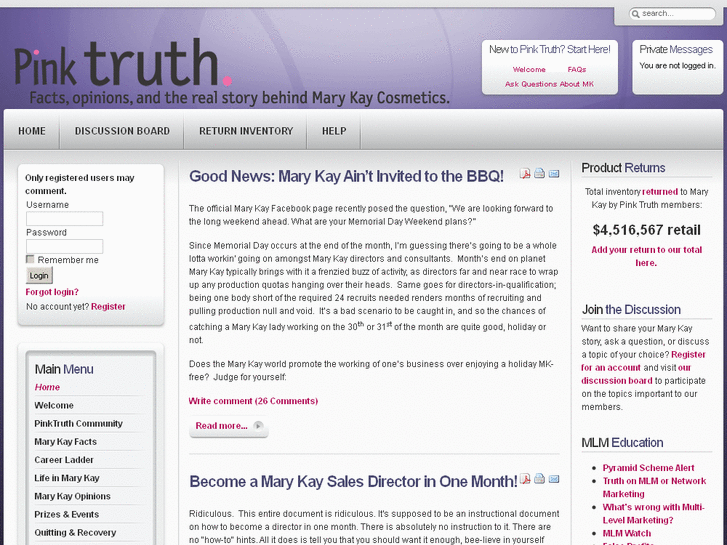Toggle the Remember me checkbox
Viewport: 727px width, 545px height.
tap(30, 259)
